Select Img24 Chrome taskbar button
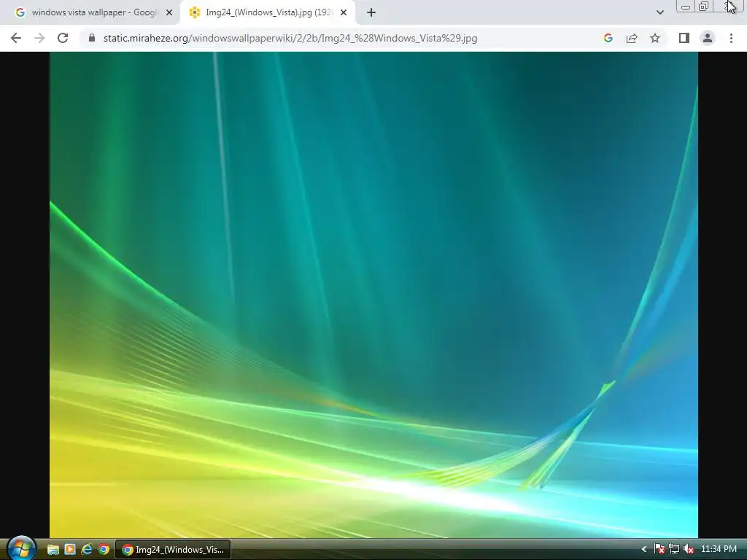 173,550
